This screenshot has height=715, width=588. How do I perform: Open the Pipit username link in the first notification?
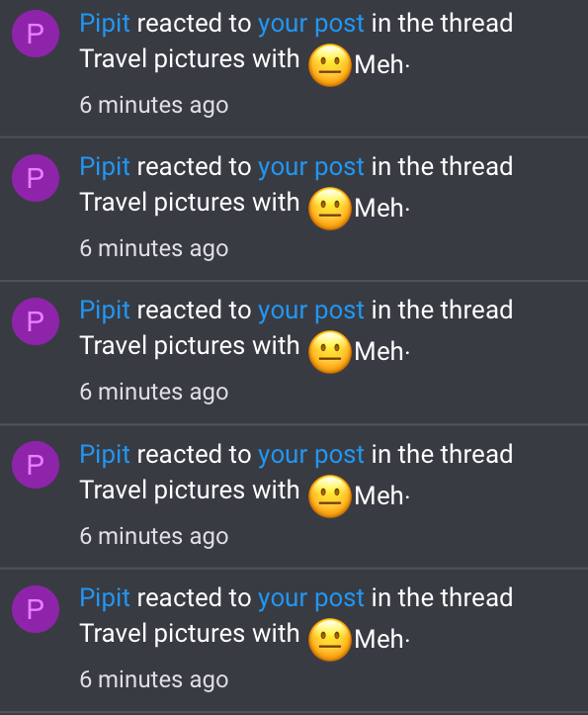[x=105, y=24]
